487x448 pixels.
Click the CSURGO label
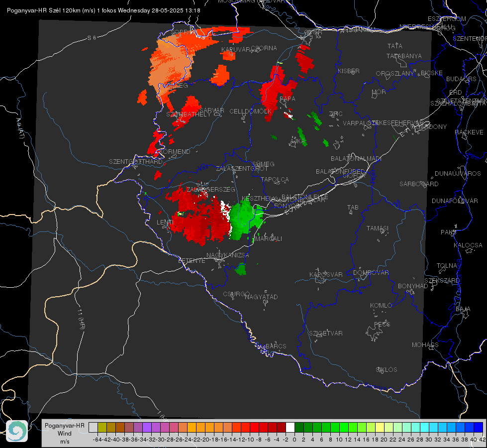click(x=236, y=294)
